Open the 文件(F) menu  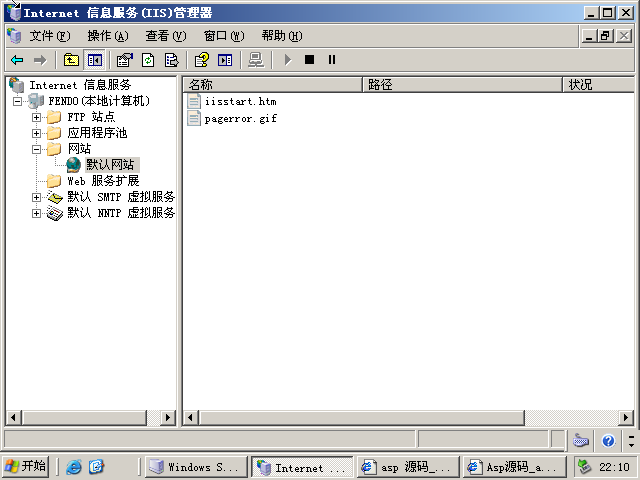(x=50, y=36)
